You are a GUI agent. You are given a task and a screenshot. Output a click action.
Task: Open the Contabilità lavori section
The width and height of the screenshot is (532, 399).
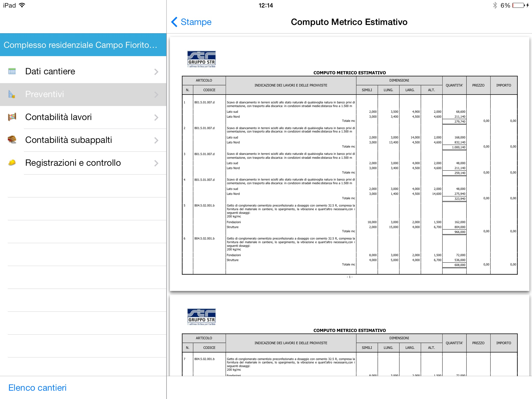tap(83, 117)
